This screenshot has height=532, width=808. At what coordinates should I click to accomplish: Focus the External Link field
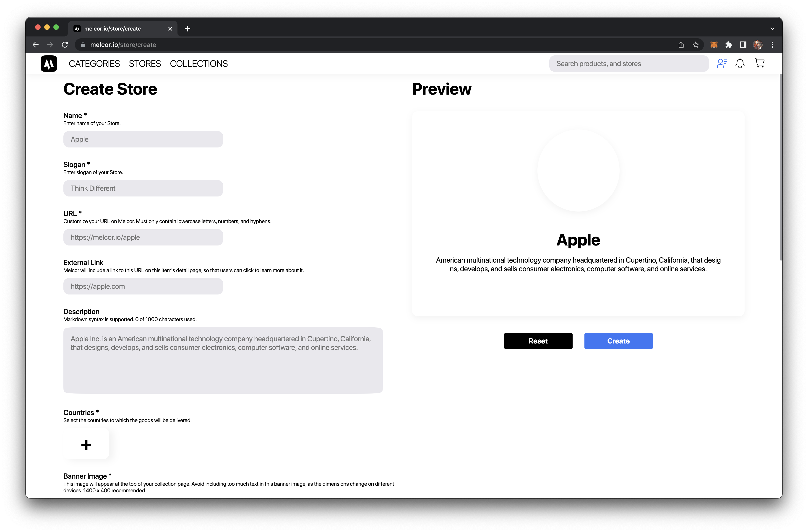tap(143, 286)
